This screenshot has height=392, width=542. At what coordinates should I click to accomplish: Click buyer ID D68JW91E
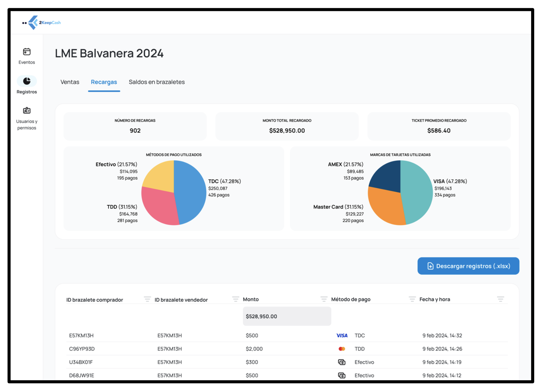82,375
